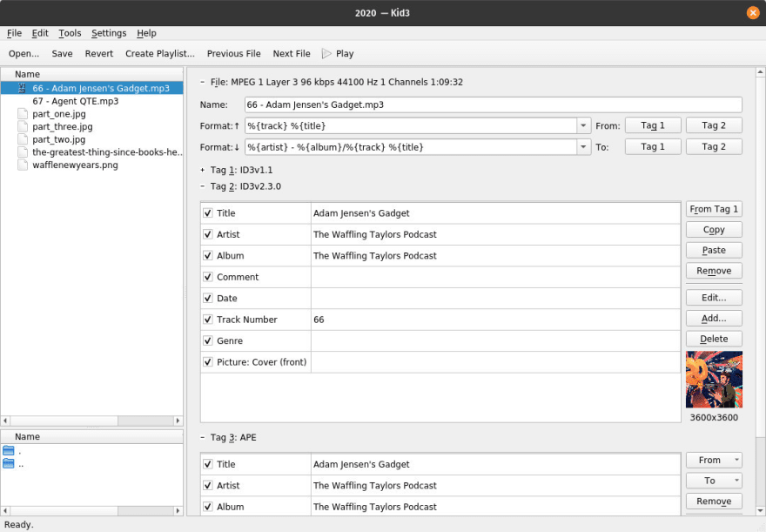The height and width of the screenshot is (532, 766).
Task: Click To: Tag 1 button
Action: pyautogui.click(x=653, y=146)
